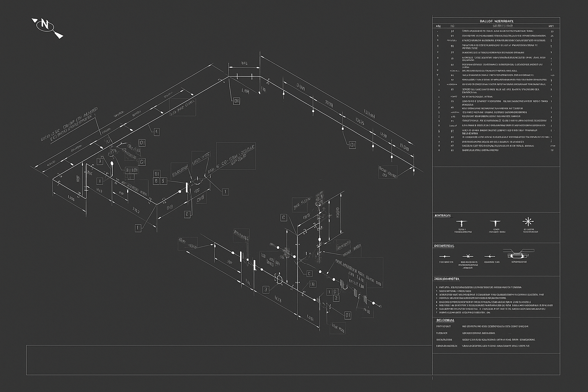
Task: Click the callout box labeled "2"
Action: [336, 298]
